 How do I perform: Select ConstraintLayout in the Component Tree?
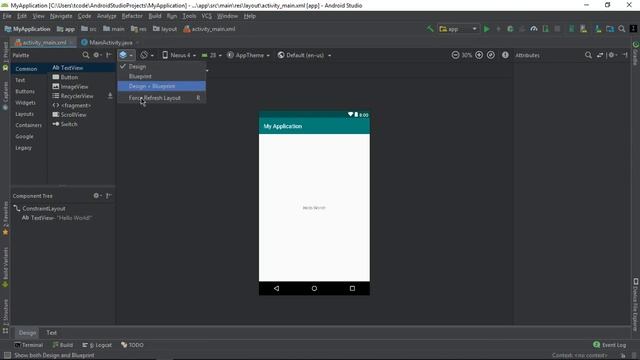click(39, 209)
